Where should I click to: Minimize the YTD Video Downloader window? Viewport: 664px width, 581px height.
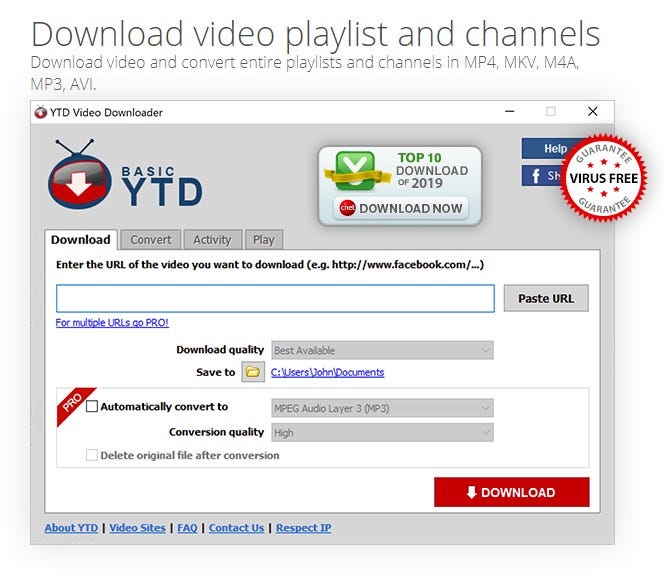[509, 112]
